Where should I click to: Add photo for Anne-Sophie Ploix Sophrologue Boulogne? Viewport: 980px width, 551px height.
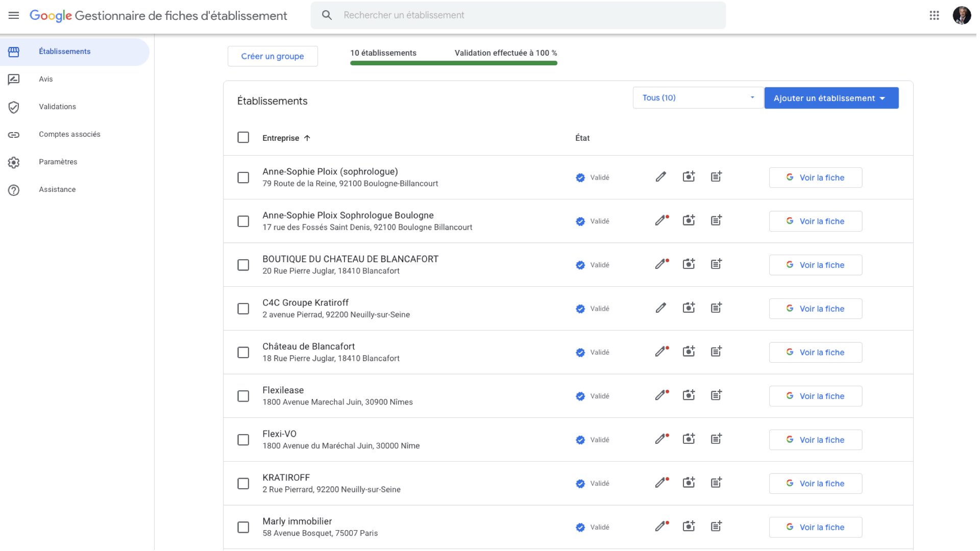(689, 220)
